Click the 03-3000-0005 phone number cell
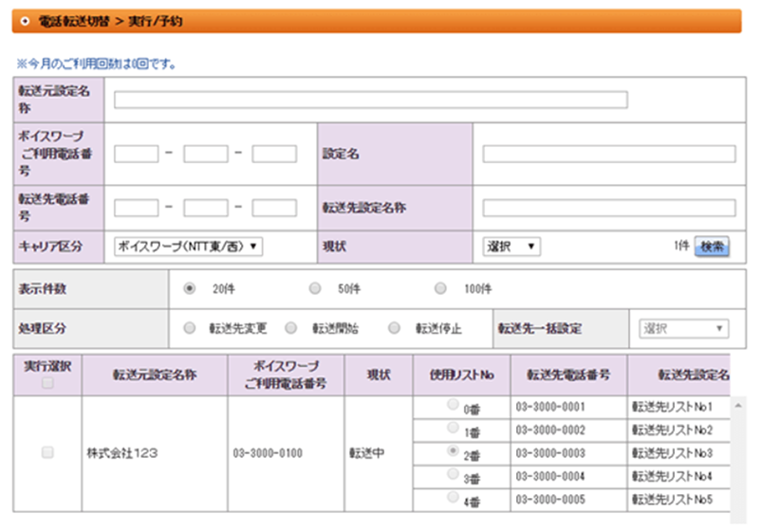This screenshot has width=760, height=532. pyautogui.click(x=568, y=500)
